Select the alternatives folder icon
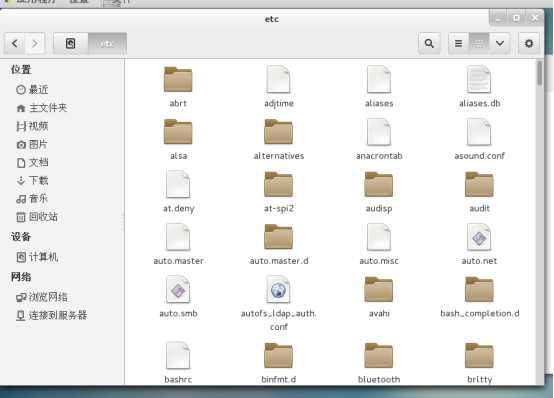Viewport: 554px width, 398px height. coord(278,131)
